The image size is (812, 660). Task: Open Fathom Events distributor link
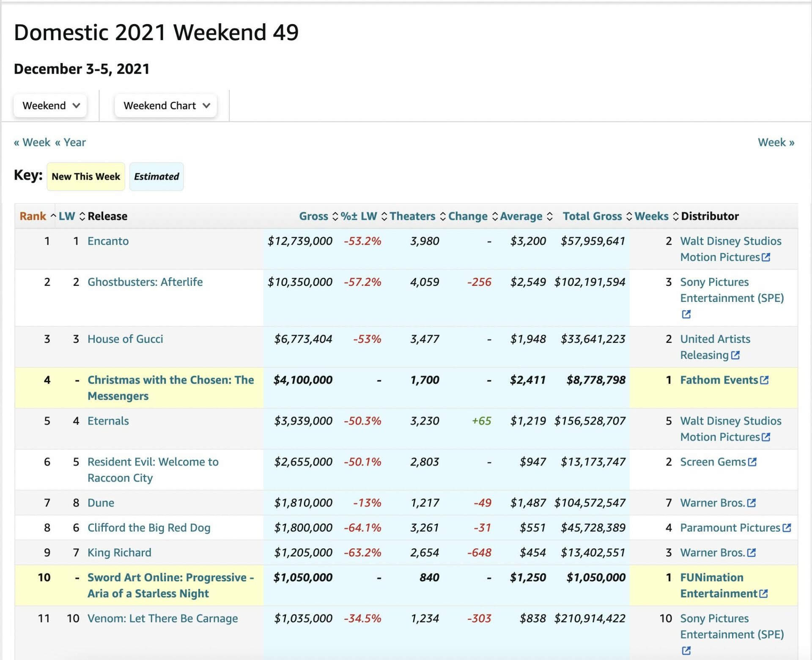point(719,380)
